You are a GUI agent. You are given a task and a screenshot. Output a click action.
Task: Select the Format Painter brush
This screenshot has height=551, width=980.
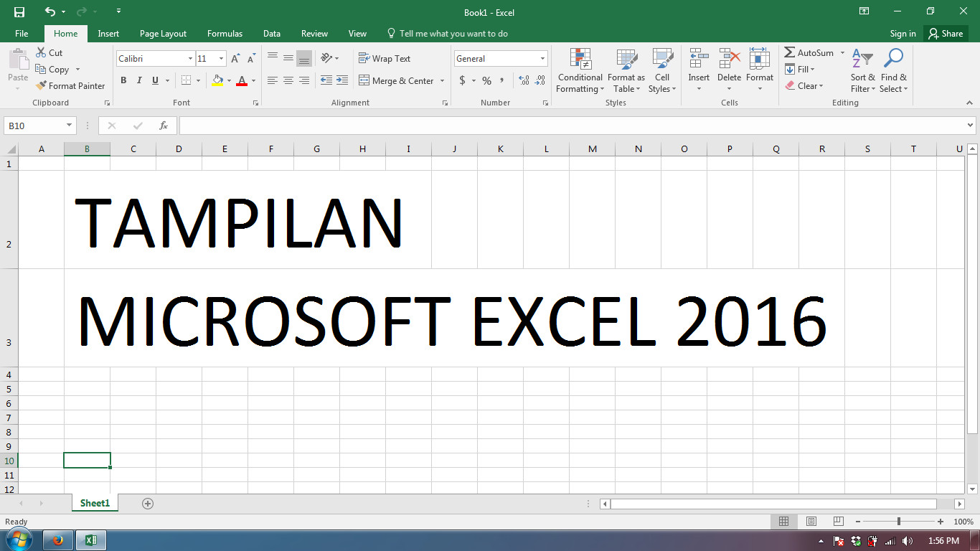(41, 86)
